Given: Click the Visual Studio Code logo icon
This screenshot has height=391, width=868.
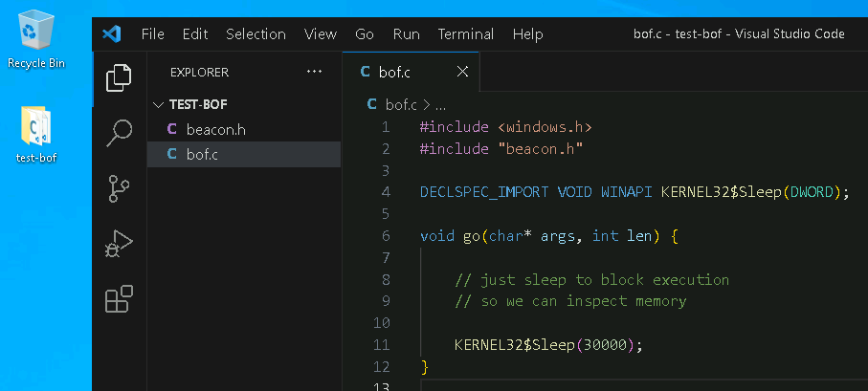Looking at the screenshot, I should tap(111, 34).
